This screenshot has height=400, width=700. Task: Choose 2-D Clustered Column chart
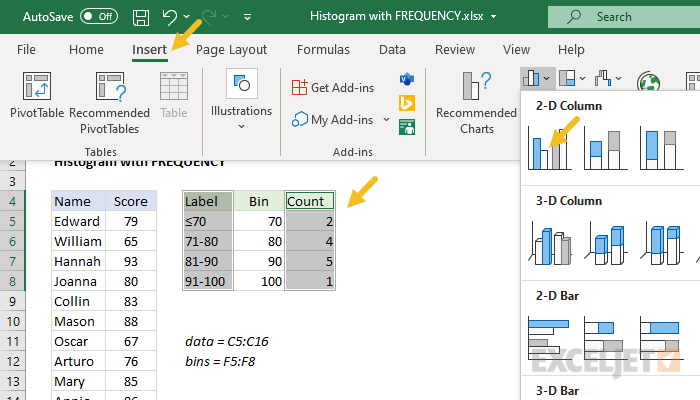[x=550, y=147]
